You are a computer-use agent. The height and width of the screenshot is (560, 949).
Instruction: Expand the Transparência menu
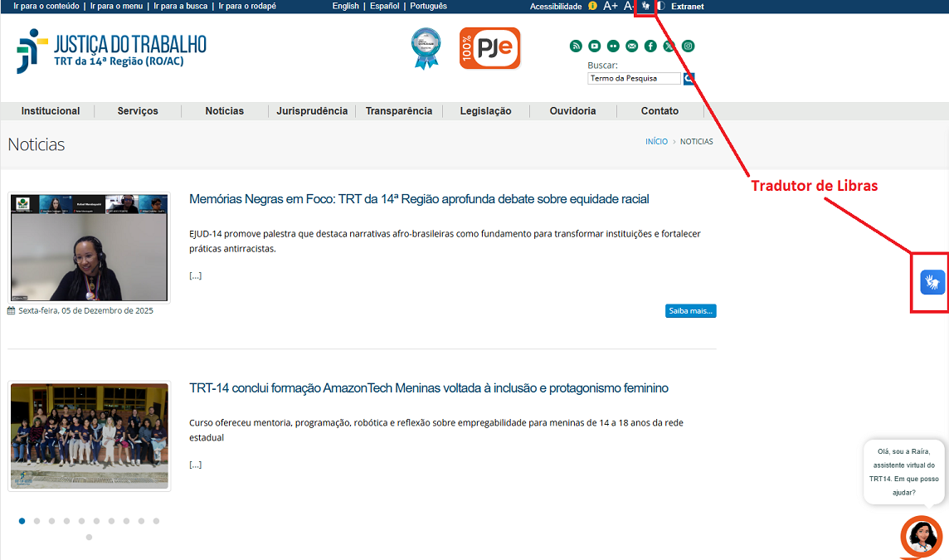pyautogui.click(x=399, y=111)
